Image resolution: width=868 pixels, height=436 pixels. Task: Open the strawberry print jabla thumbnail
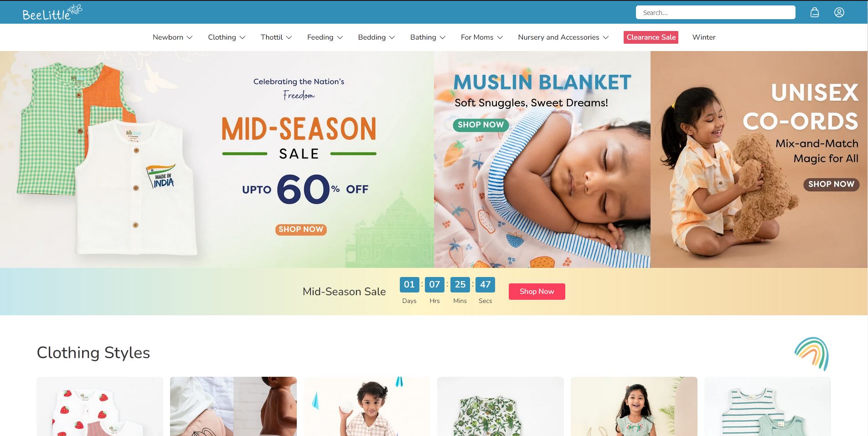tap(100, 406)
